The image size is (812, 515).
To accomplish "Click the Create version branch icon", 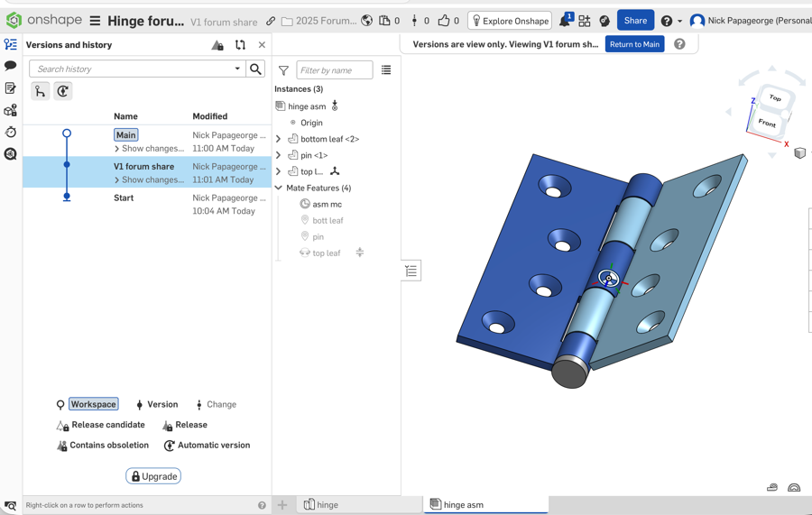I will tap(41, 91).
